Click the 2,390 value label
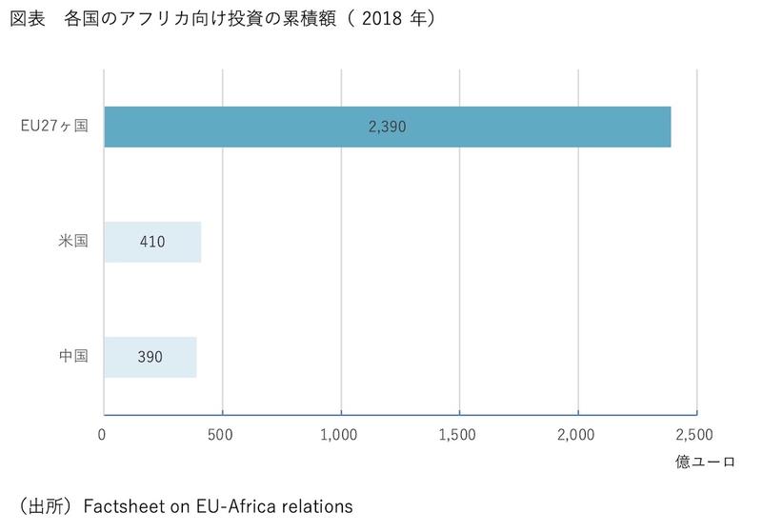This screenshot has width=762, height=532. 387,128
